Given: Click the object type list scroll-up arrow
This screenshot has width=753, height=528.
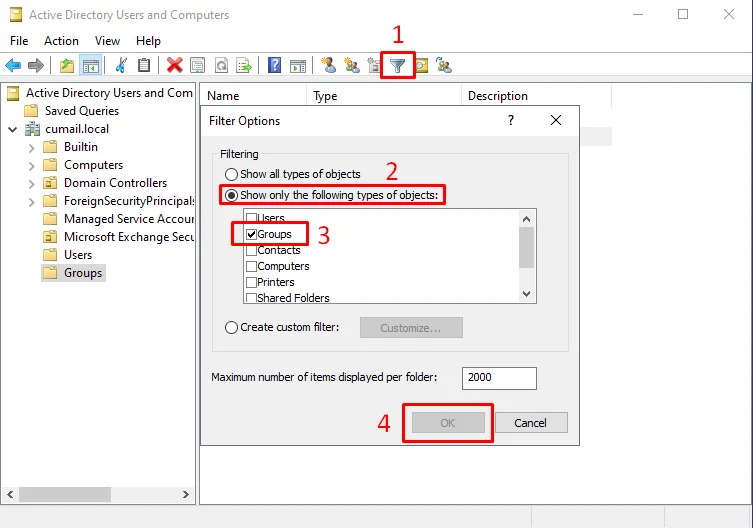Looking at the screenshot, I should coord(526,219).
